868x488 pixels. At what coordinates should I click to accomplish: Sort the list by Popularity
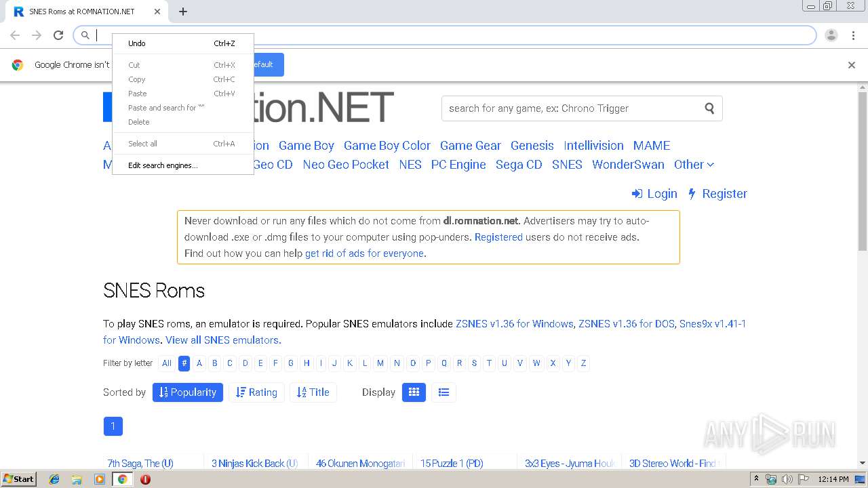pos(188,392)
